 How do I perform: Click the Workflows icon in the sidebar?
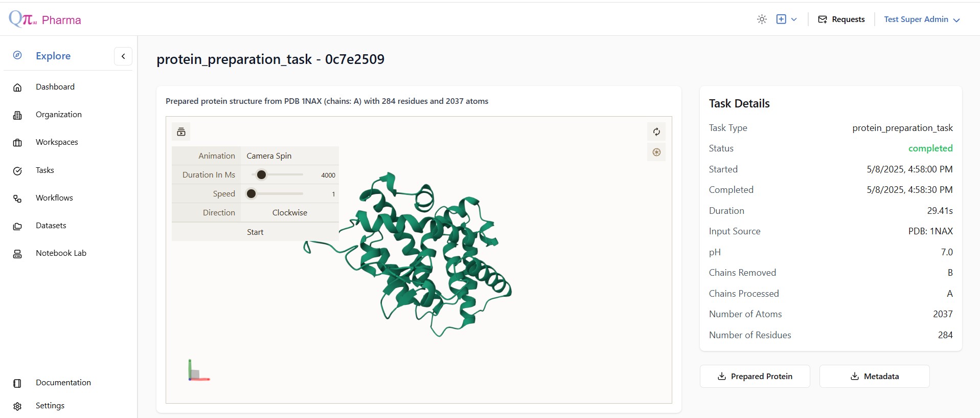pos(17,199)
